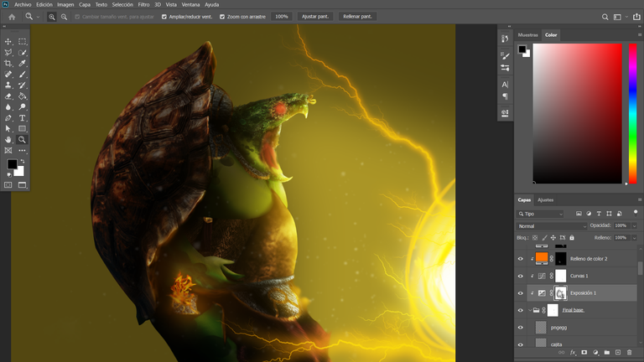The image size is (644, 362).
Task: Add a layer style (fx)
Action: 573,353
